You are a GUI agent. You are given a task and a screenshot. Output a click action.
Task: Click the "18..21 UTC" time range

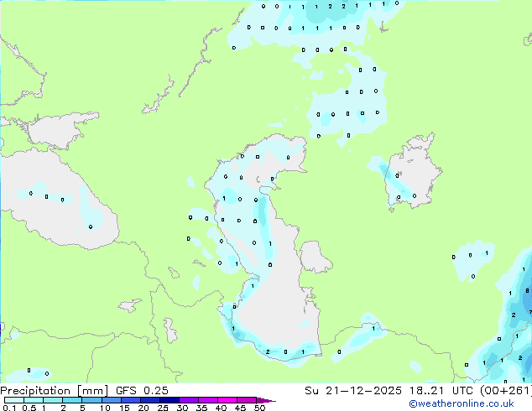(x=441, y=391)
